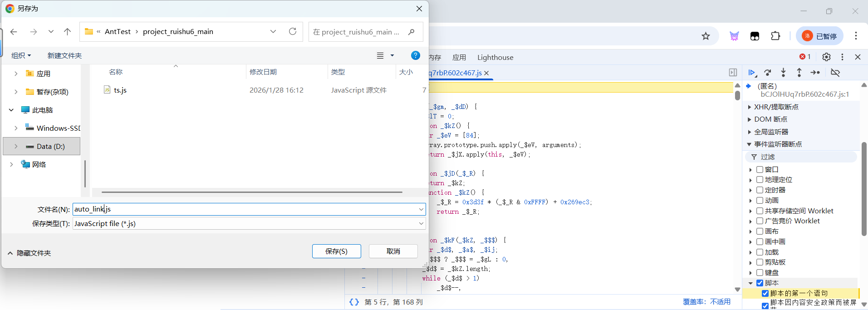Expand the Data (D:) drive tree node

[x=16, y=146]
